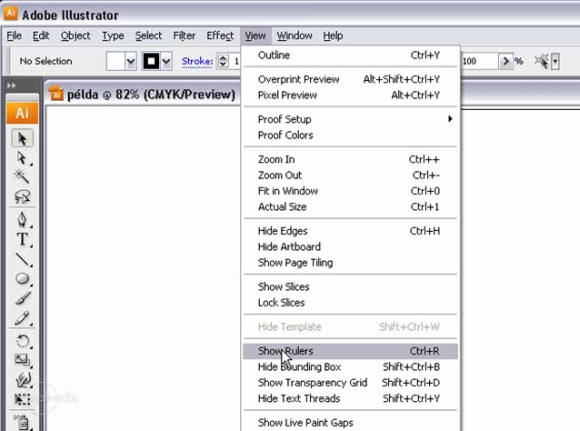This screenshot has width=580, height=431.
Task: Open the Select menu
Action: [x=148, y=36]
